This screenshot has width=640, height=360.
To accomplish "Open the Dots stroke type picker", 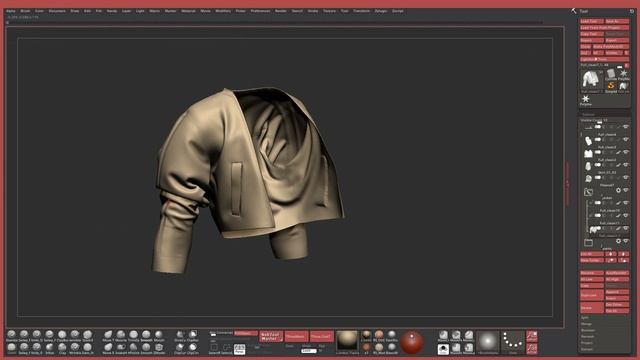I will coord(513,342).
